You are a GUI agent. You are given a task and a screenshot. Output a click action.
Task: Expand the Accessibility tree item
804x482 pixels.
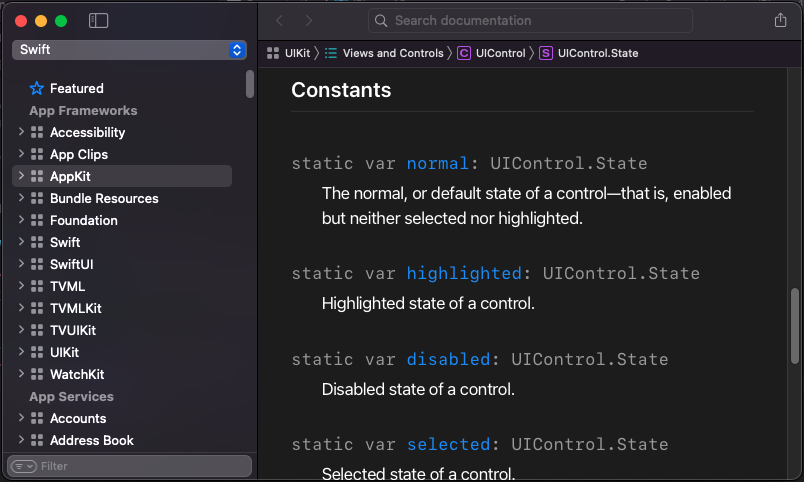click(x=21, y=132)
